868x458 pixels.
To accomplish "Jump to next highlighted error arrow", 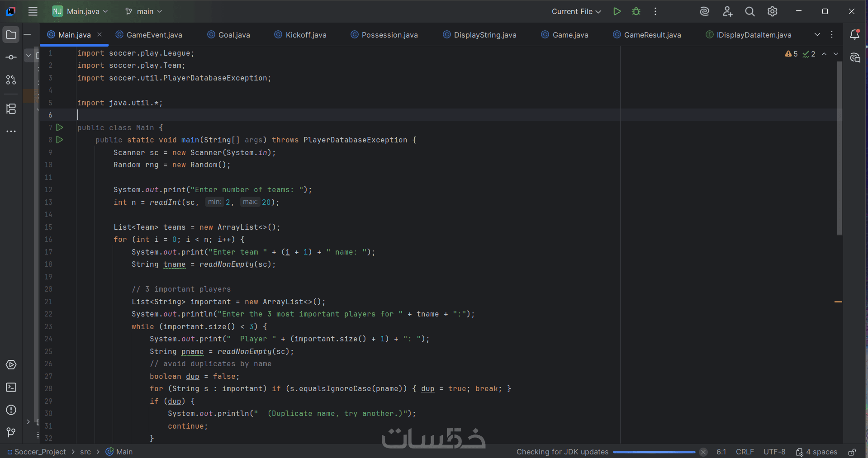I will click(836, 54).
